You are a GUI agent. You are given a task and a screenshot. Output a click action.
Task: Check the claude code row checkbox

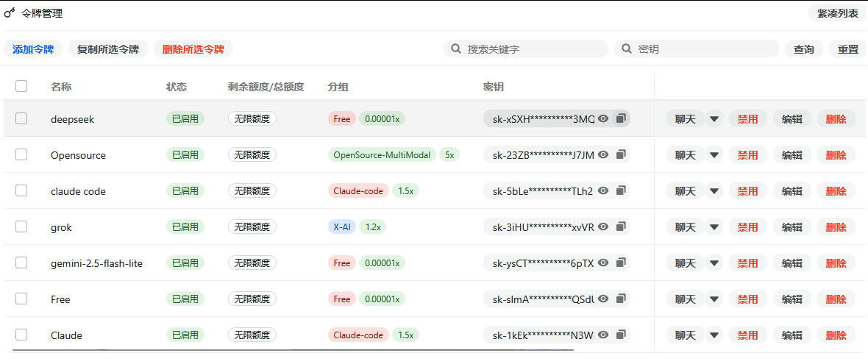pyautogui.click(x=21, y=190)
